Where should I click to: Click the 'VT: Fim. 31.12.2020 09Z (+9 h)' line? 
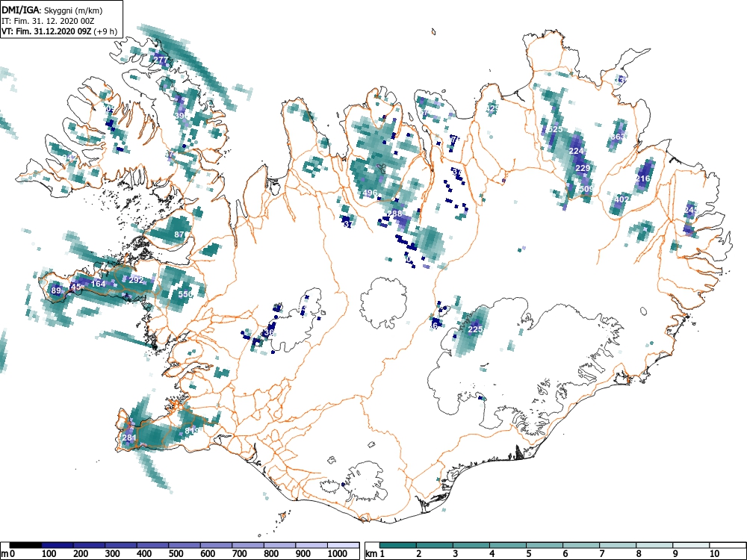59,31
